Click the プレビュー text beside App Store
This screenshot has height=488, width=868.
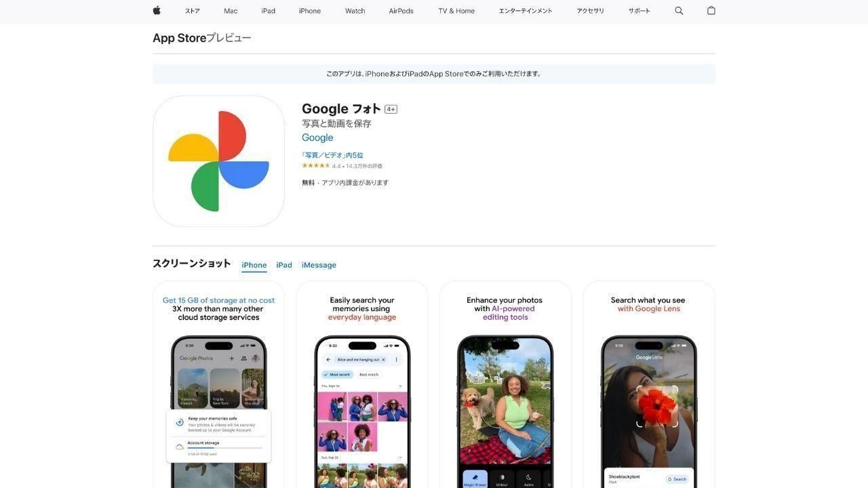[229, 38]
